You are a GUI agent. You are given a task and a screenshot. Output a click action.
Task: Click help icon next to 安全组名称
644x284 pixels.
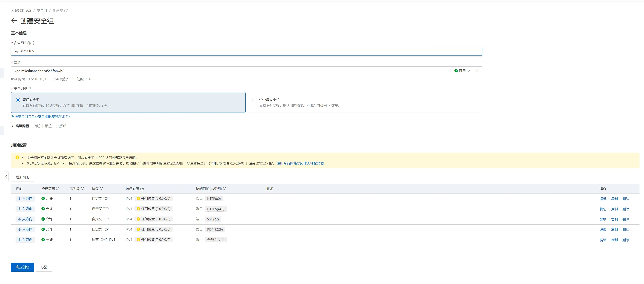(x=34, y=43)
